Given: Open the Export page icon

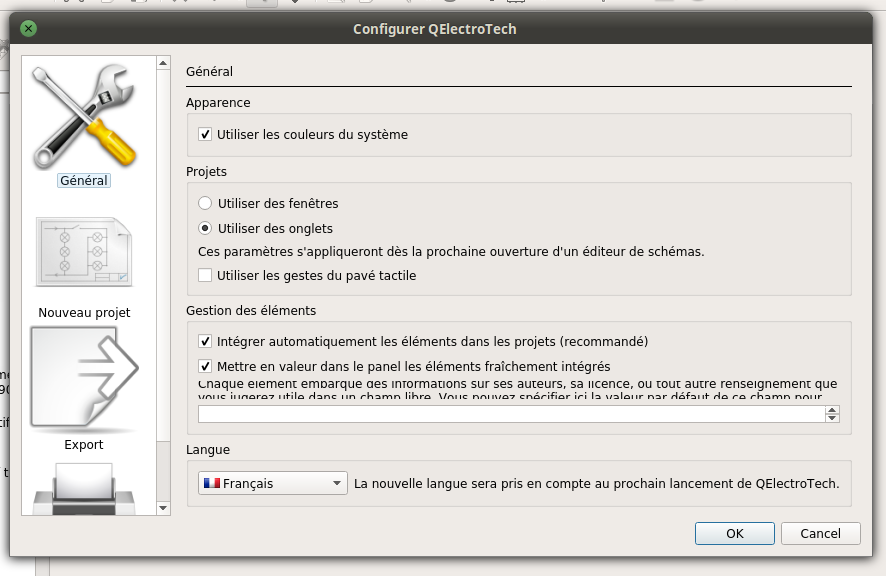Looking at the screenshot, I should tap(84, 378).
